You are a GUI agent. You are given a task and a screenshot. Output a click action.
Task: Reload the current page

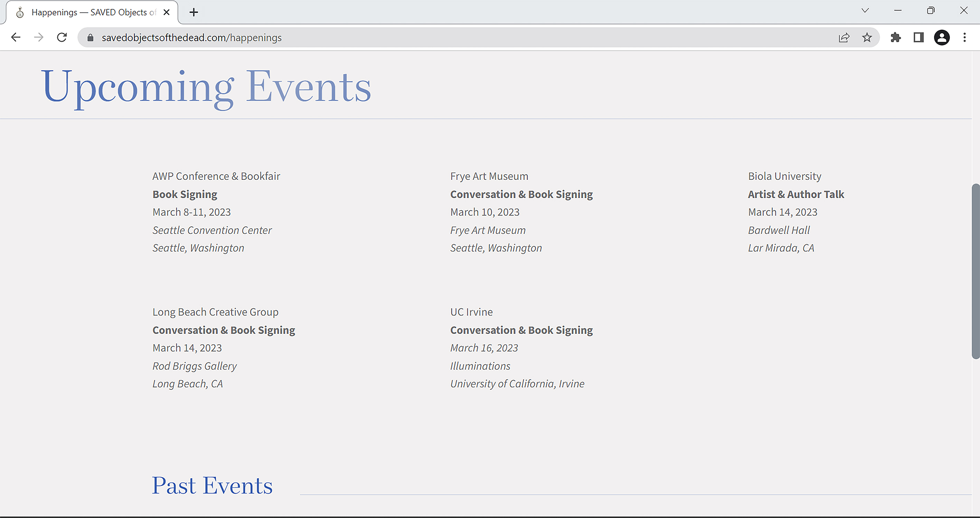(62, 37)
